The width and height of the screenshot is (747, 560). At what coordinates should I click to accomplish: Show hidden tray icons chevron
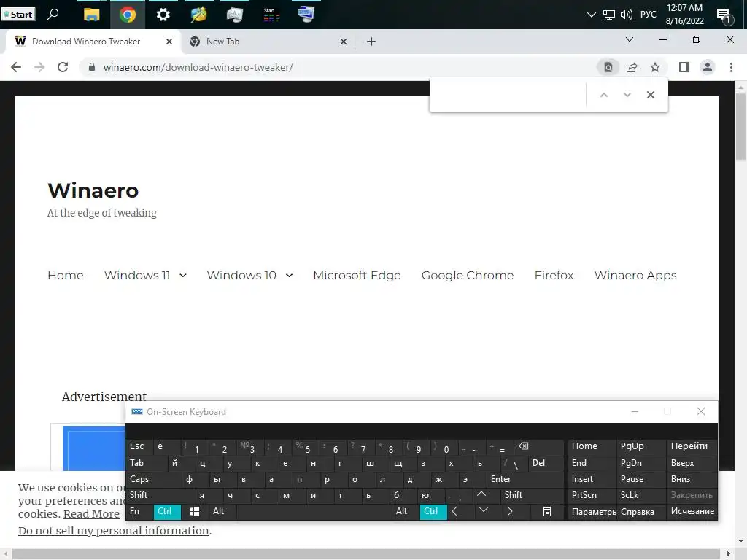591,15
